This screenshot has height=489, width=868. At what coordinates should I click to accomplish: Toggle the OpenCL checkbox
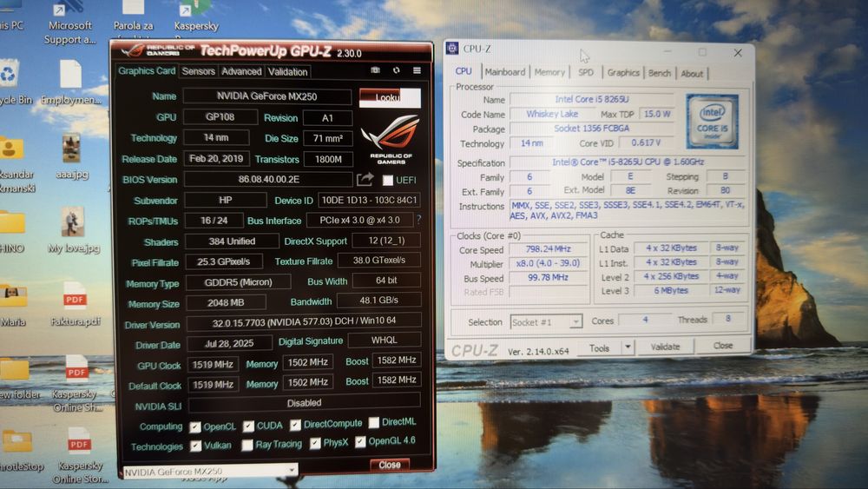click(194, 427)
